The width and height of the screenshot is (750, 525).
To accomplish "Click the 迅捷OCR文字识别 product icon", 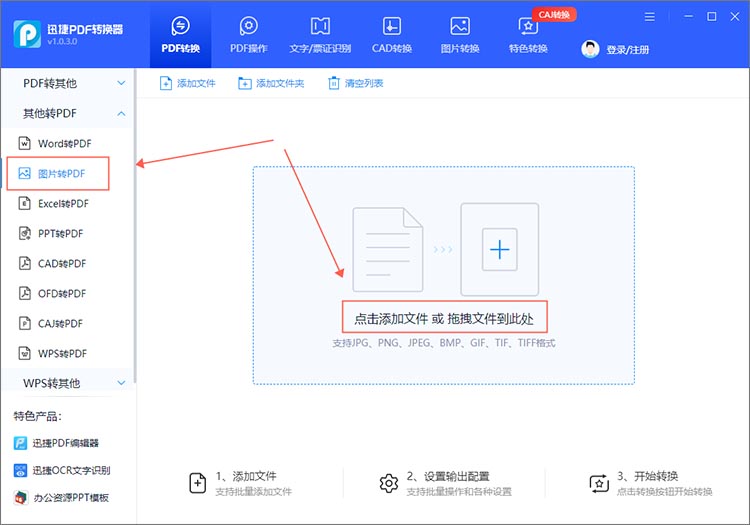I will click(x=21, y=470).
